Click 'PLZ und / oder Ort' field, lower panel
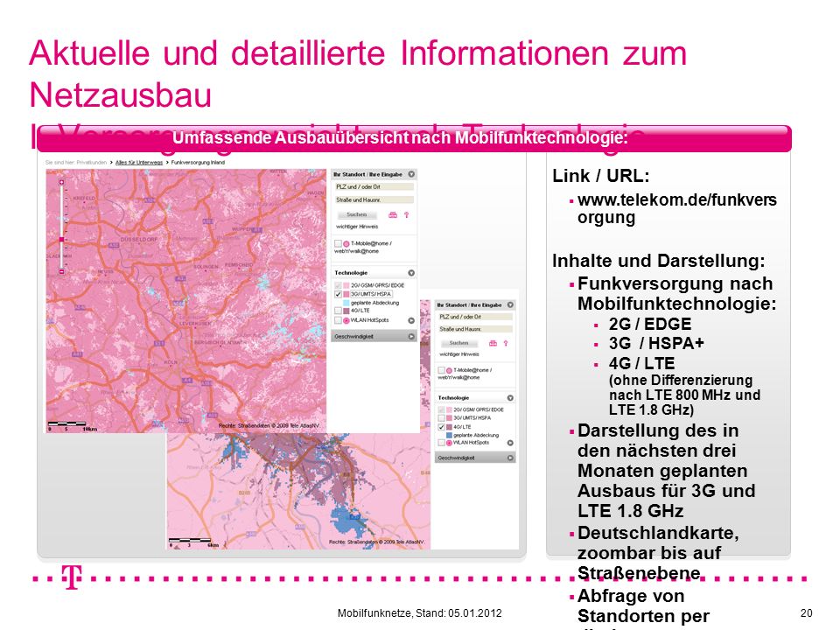 tap(476, 317)
